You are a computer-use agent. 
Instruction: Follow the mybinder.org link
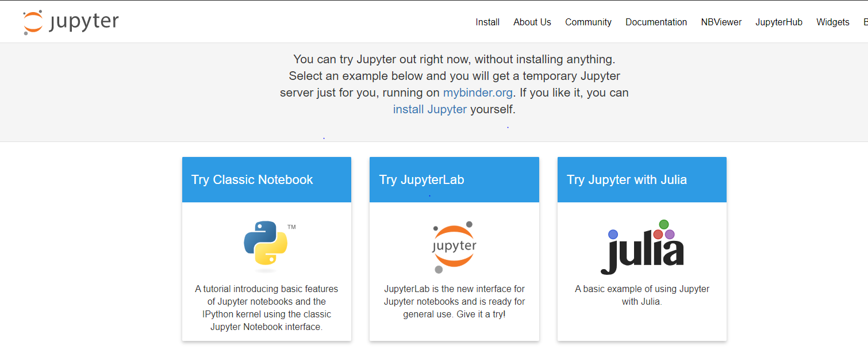[478, 93]
